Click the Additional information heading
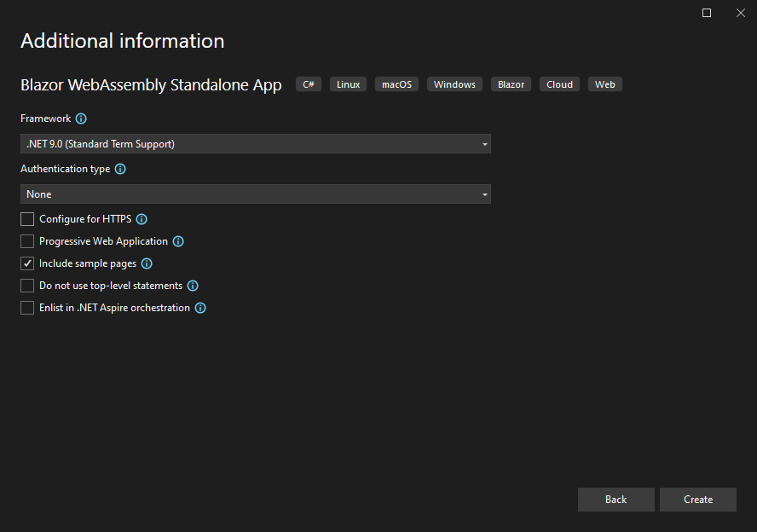 click(x=123, y=41)
